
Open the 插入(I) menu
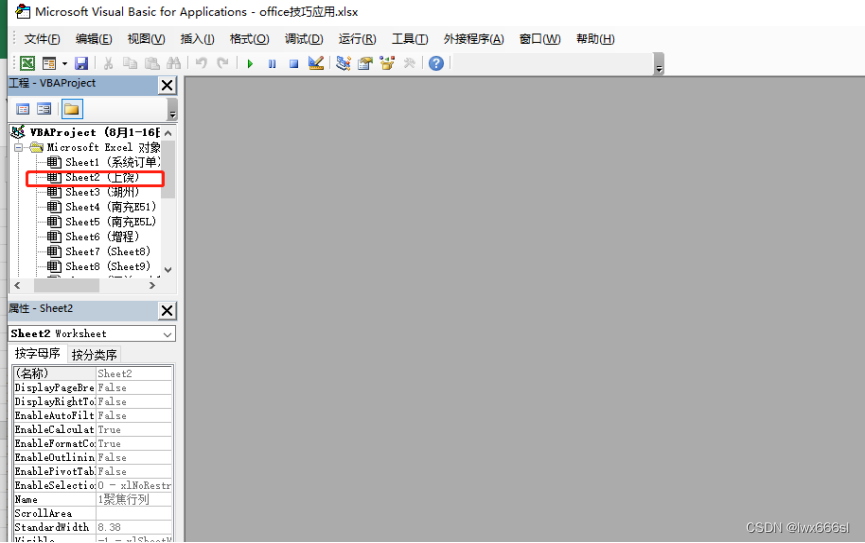click(x=197, y=39)
